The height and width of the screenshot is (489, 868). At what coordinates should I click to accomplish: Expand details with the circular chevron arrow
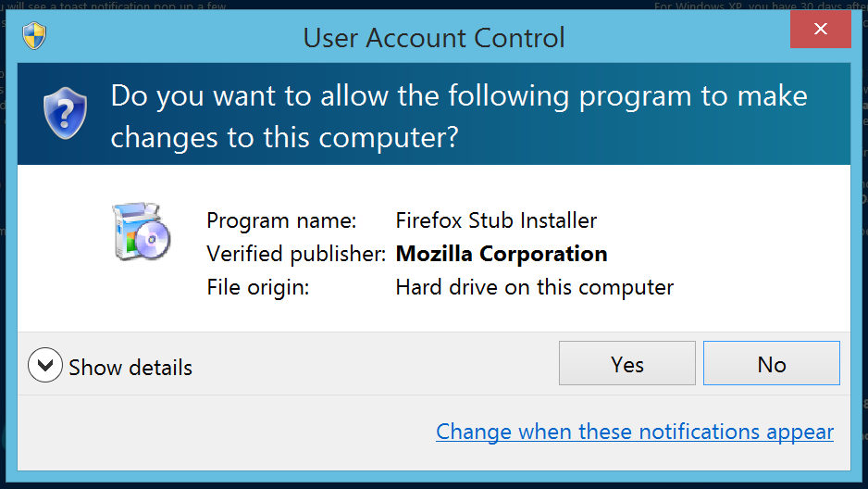click(x=44, y=366)
